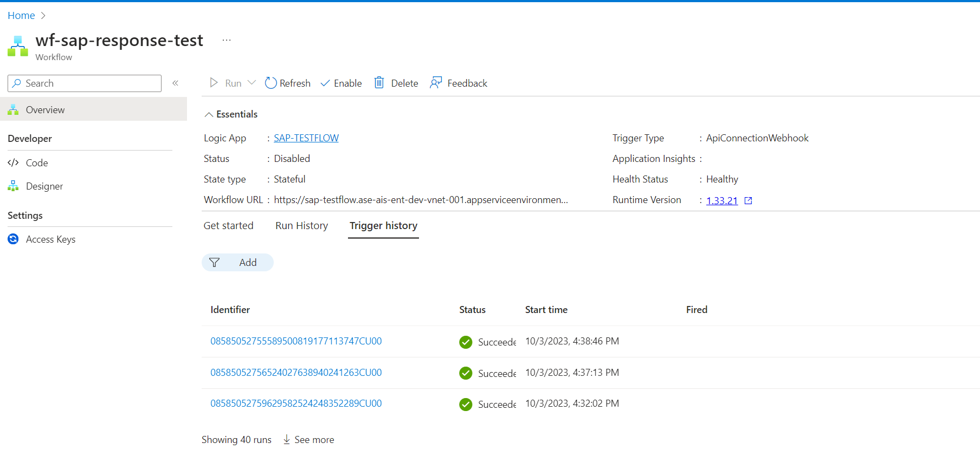Click the Delete trash icon
Screen dimensions: 980x456
[x=379, y=83]
